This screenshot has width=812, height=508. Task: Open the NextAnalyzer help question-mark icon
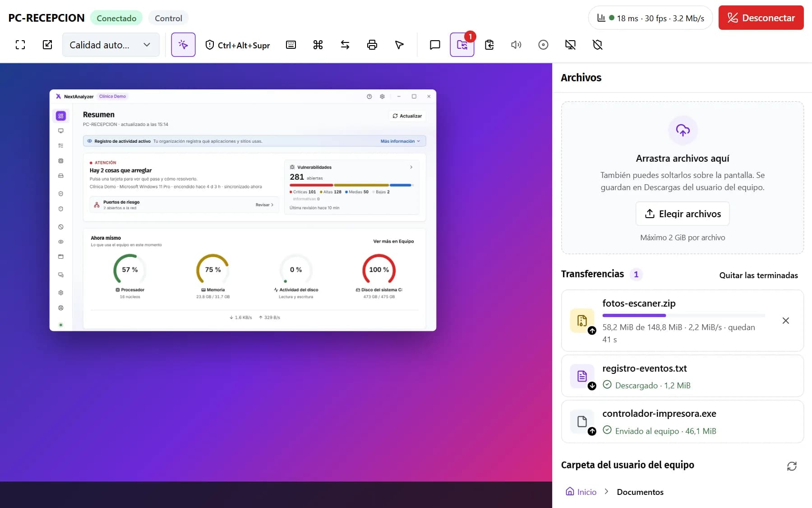point(369,96)
